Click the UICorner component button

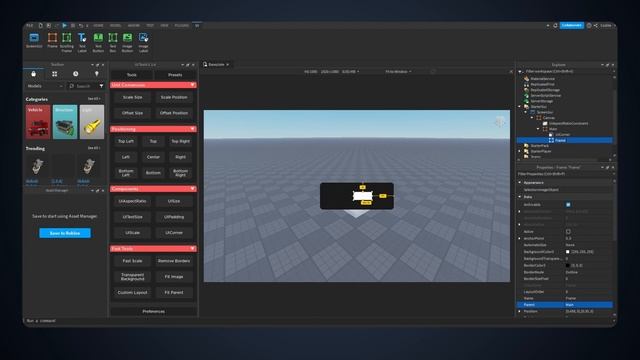(x=174, y=233)
